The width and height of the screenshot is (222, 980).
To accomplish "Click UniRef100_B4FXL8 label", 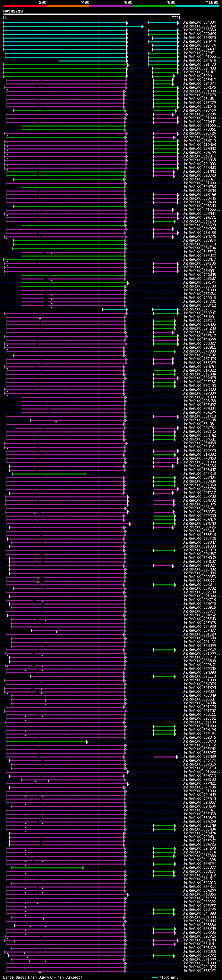I will click(199, 473).
